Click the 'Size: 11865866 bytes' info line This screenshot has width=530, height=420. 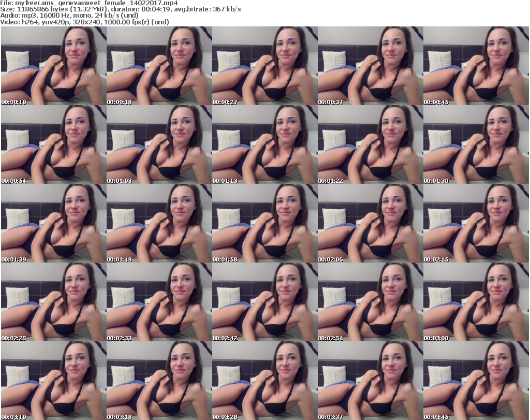(120, 9)
